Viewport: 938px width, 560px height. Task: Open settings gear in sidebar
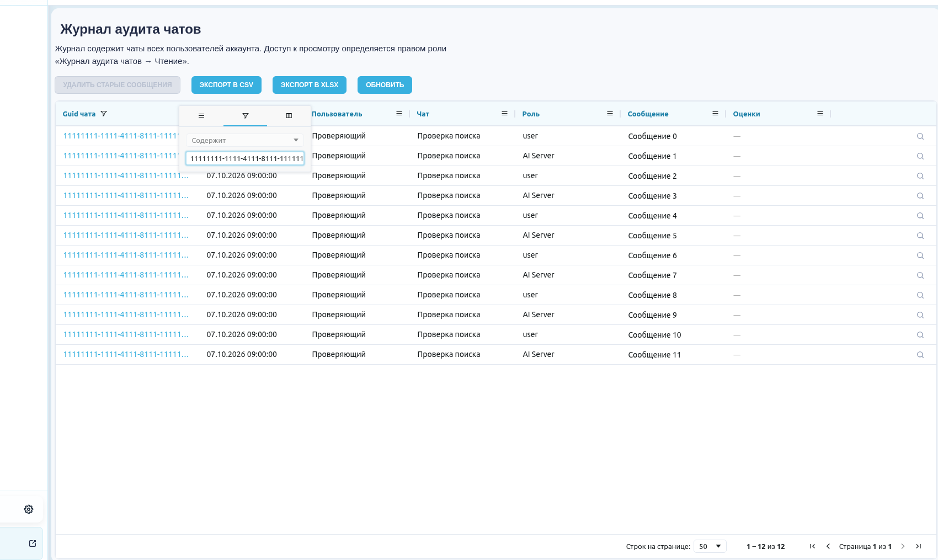pos(29,509)
